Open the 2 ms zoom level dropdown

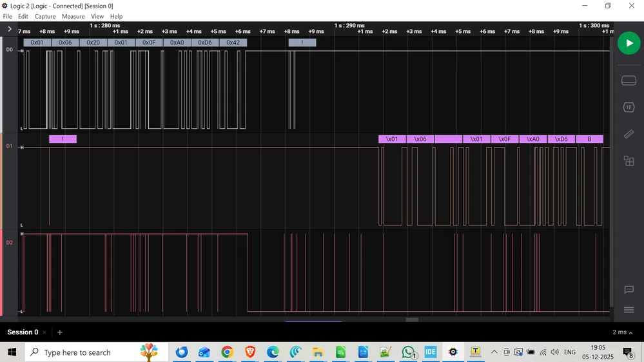coord(622,332)
